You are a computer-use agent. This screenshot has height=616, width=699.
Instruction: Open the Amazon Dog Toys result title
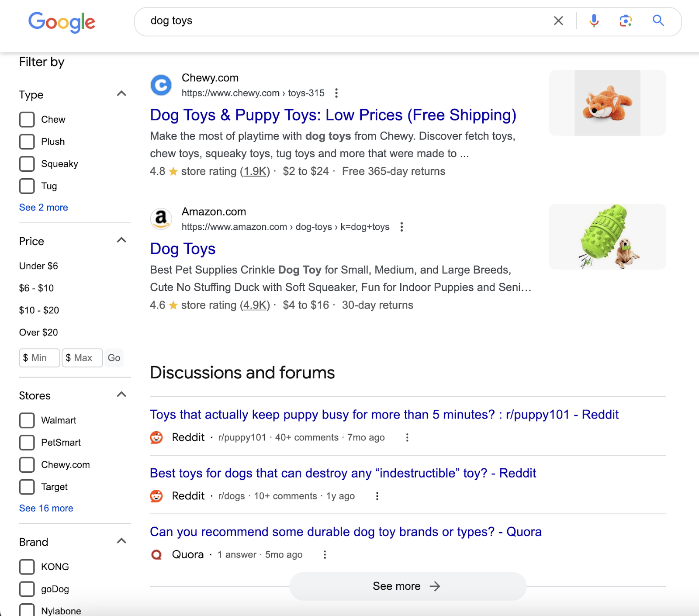pyautogui.click(x=183, y=249)
